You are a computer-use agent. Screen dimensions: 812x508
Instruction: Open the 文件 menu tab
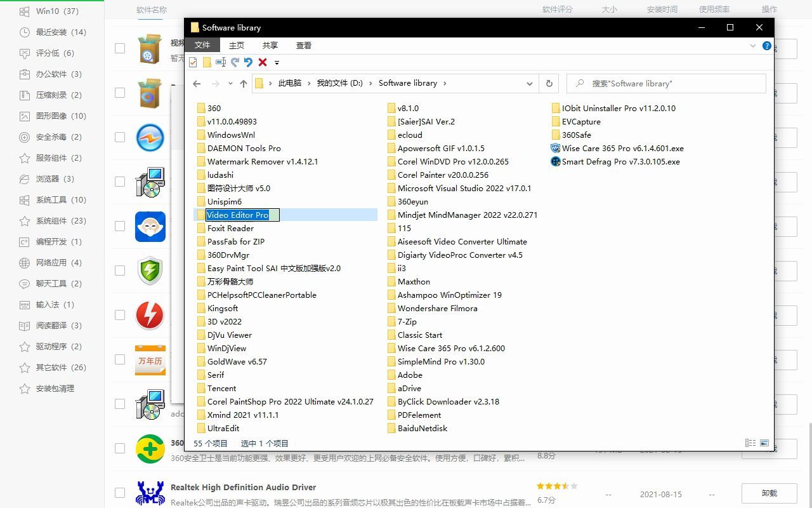click(202, 45)
